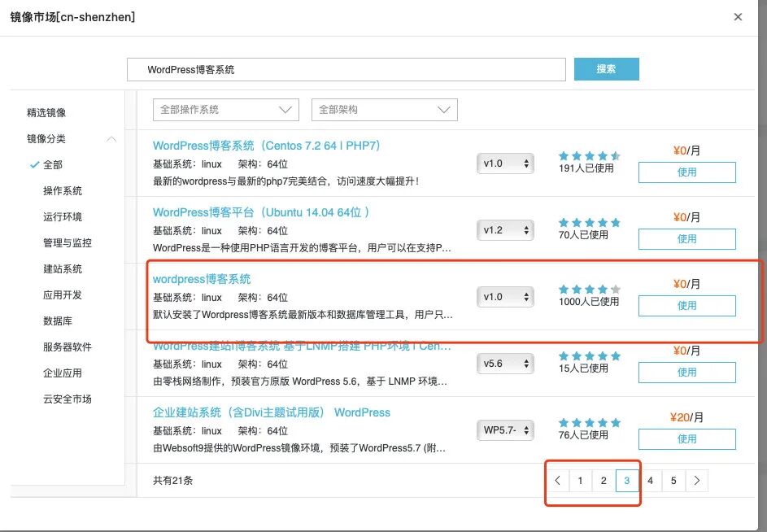Screen dimensions: 767x532
Task: Go to results page 2
Action: click(604, 481)
